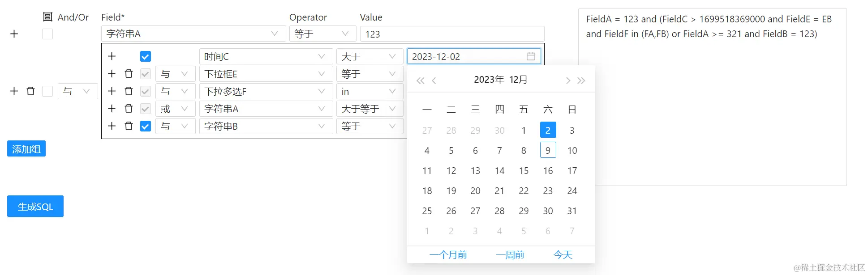Open the 下拉多选F field dropdown
The height and width of the screenshot is (275, 868).
266,91
